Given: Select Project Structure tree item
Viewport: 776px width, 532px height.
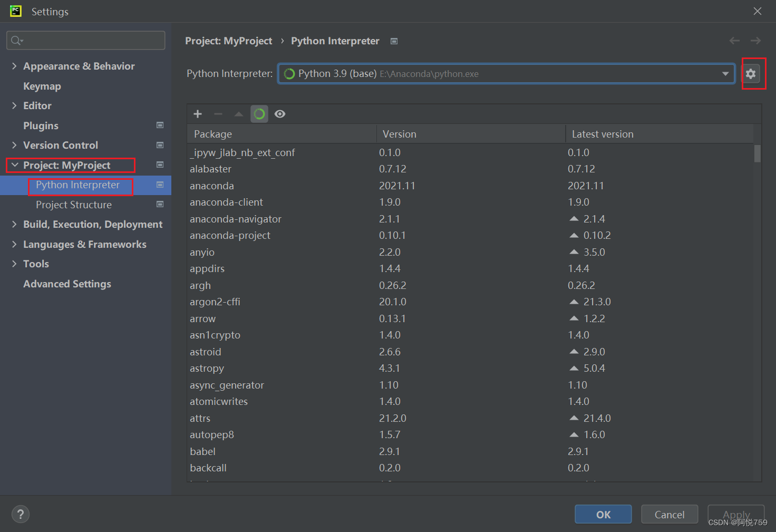Looking at the screenshot, I should (x=74, y=205).
